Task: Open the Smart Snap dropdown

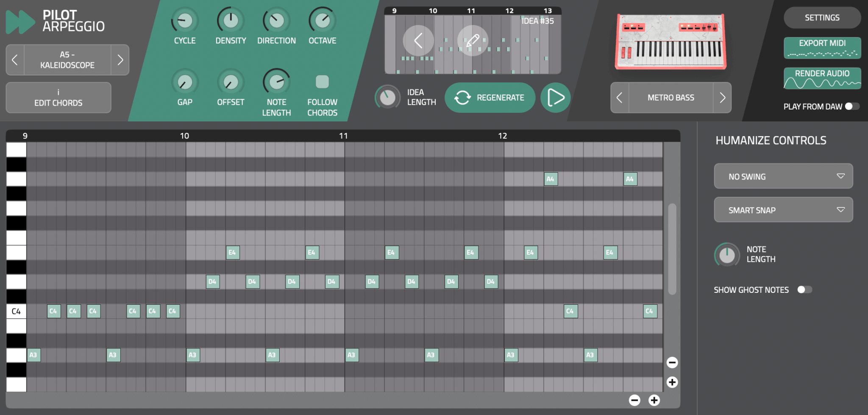Action: pyautogui.click(x=783, y=210)
